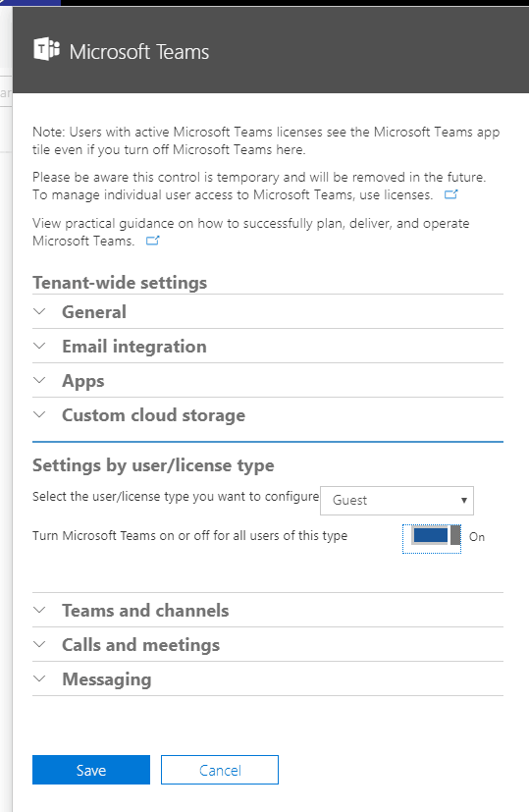Click the General section chevron icon
This screenshot has height=812, width=529.
click(x=39, y=312)
